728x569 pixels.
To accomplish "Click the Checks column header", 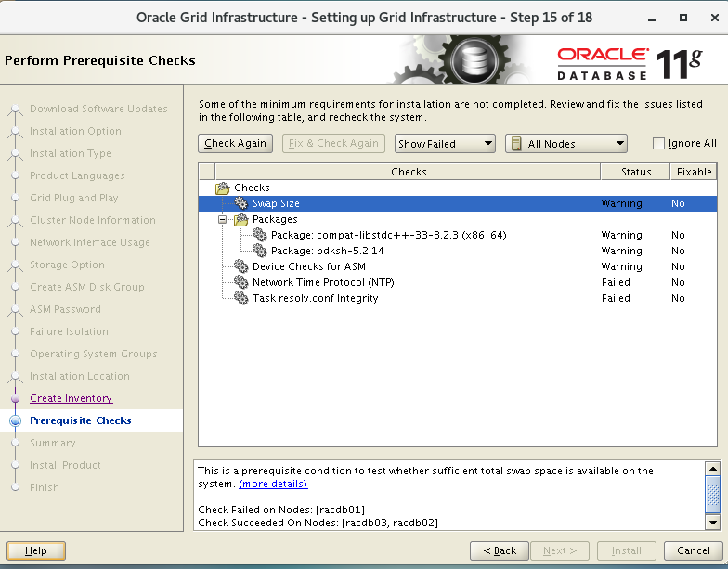I will point(408,172).
